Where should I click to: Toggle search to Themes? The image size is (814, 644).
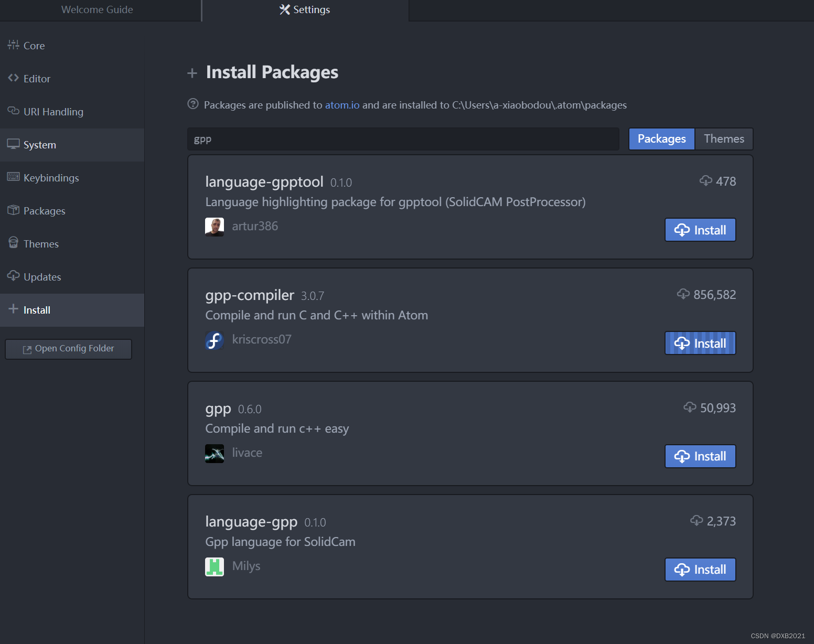coord(724,139)
